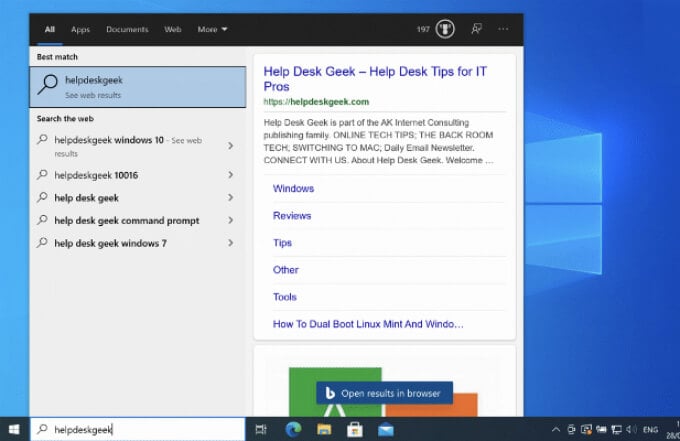The width and height of the screenshot is (680, 441).
Task: Open the three-dot options menu in search panel
Action: click(503, 29)
